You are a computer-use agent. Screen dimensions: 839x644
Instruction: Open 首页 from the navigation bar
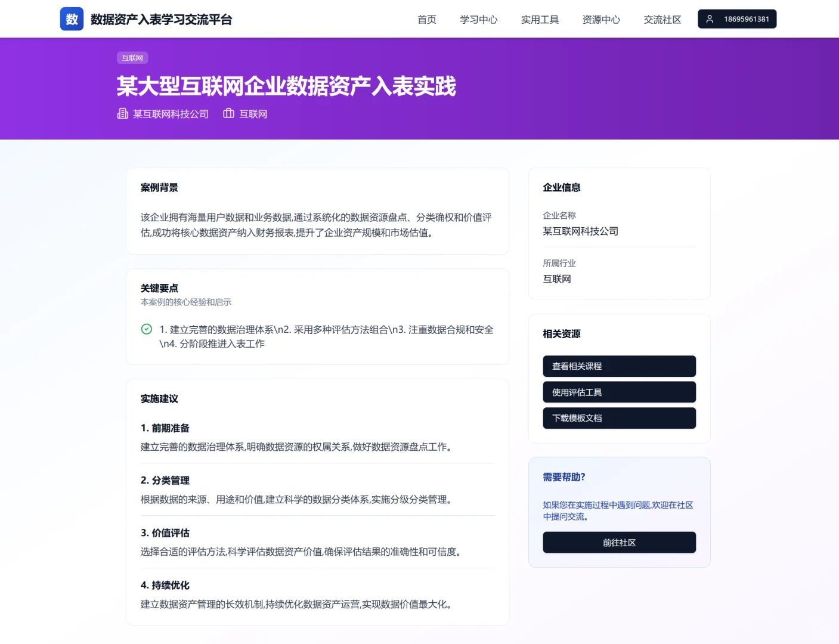click(426, 19)
